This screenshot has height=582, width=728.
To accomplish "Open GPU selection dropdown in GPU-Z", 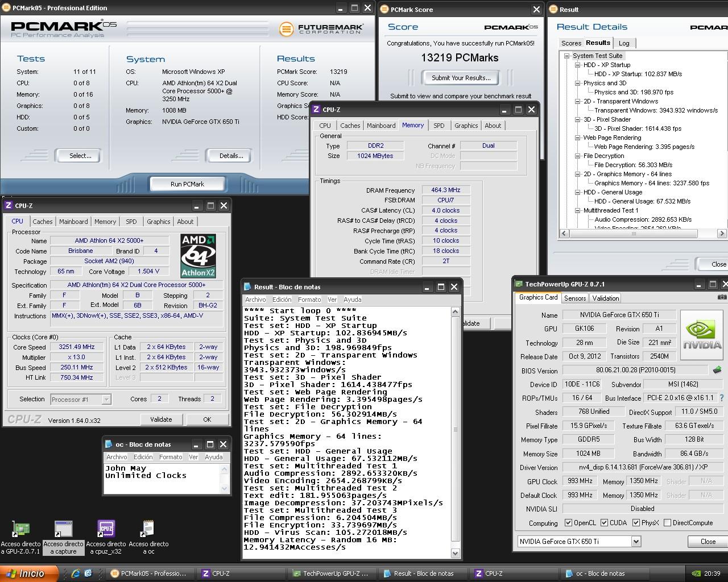I will click(x=636, y=542).
